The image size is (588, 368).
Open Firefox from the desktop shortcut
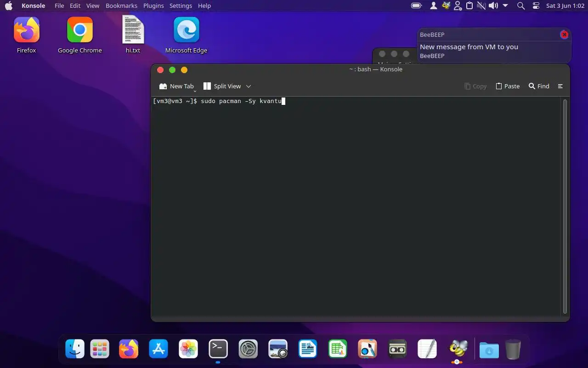26,35
